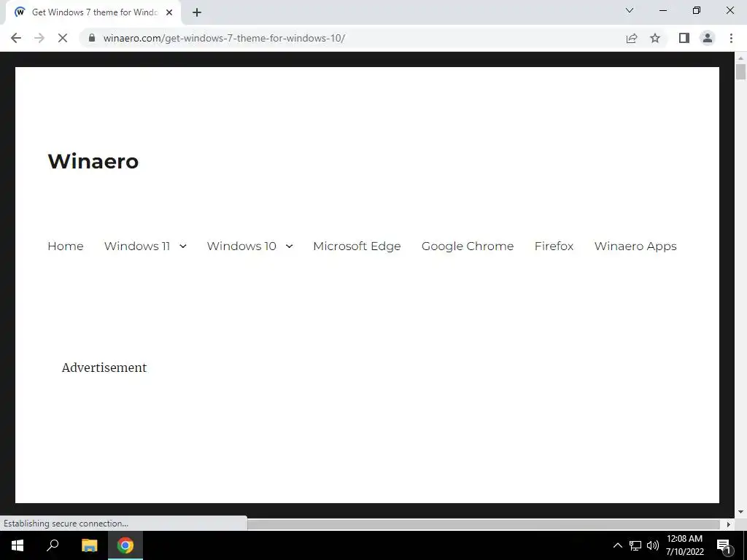Viewport: 747px width, 560px height.
Task: Open the Microsoft Edge menu item
Action: [357, 246]
